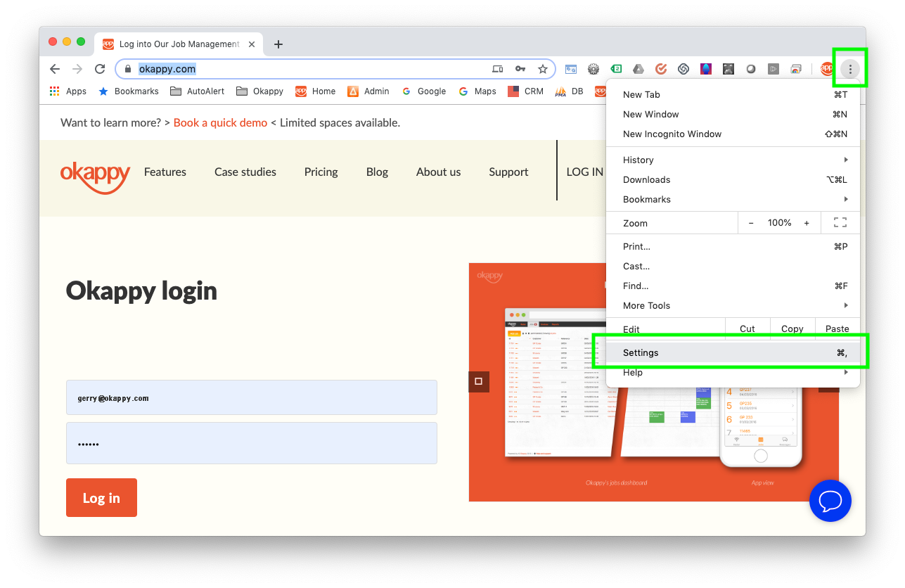Click the orange checkmark extension icon
This screenshot has width=905, height=588.
(660, 69)
